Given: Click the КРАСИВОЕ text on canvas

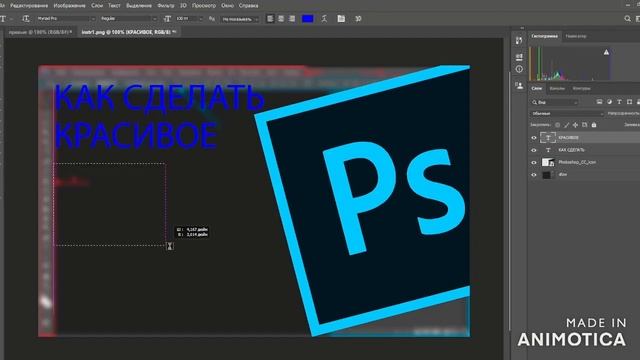Looking at the screenshot, I should (x=136, y=135).
